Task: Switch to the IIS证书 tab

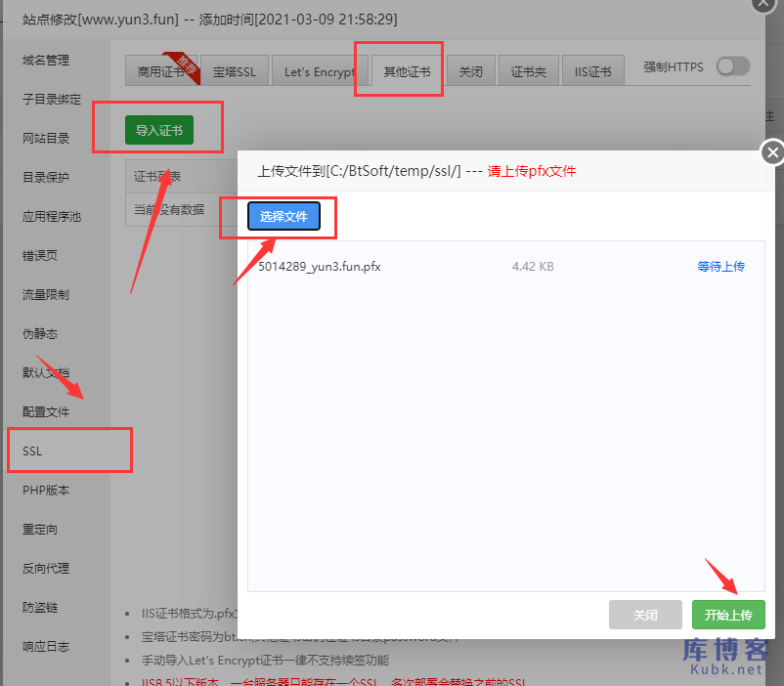Action: click(592, 69)
